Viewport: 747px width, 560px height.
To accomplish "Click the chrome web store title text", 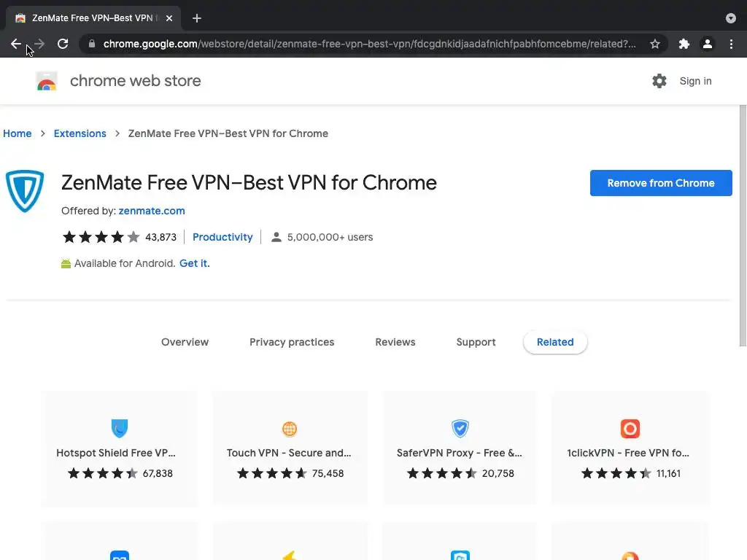I will 135,81.
